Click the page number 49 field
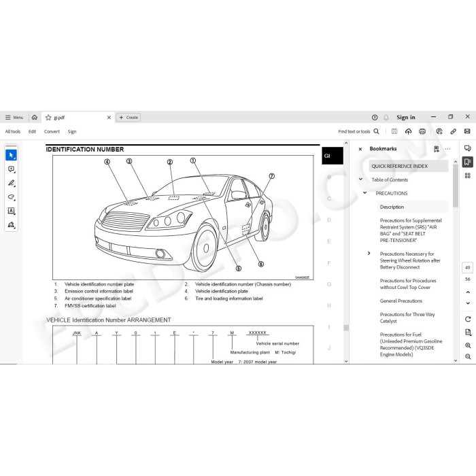 (468, 267)
